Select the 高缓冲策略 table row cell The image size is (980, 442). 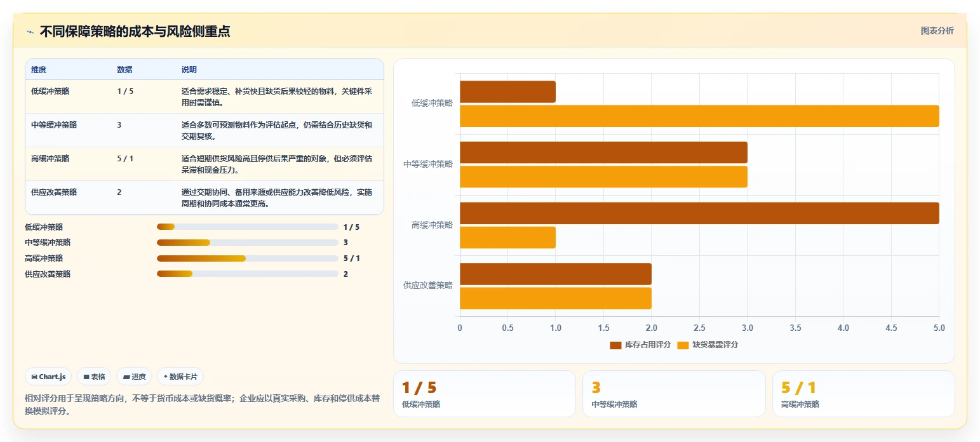coord(50,159)
